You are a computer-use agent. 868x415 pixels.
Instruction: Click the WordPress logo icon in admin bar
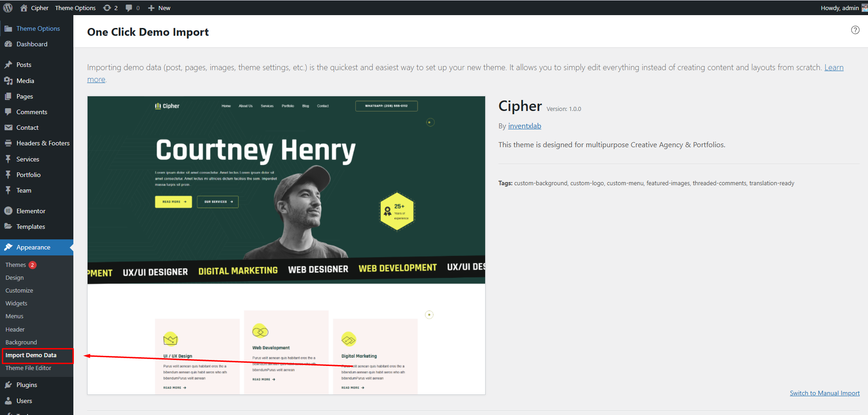coord(8,8)
